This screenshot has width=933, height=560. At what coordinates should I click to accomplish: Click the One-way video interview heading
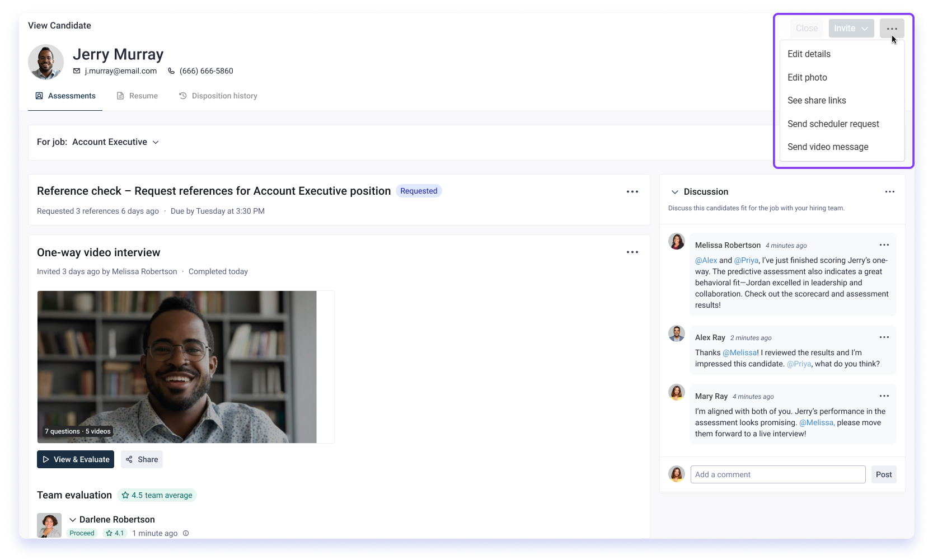pyautogui.click(x=99, y=252)
